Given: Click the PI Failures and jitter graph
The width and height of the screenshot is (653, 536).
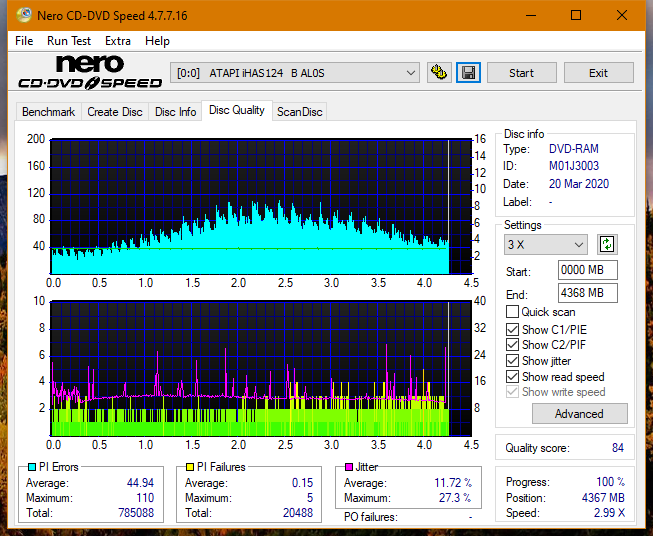Looking at the screenshot, I should (x=261, y=369).
